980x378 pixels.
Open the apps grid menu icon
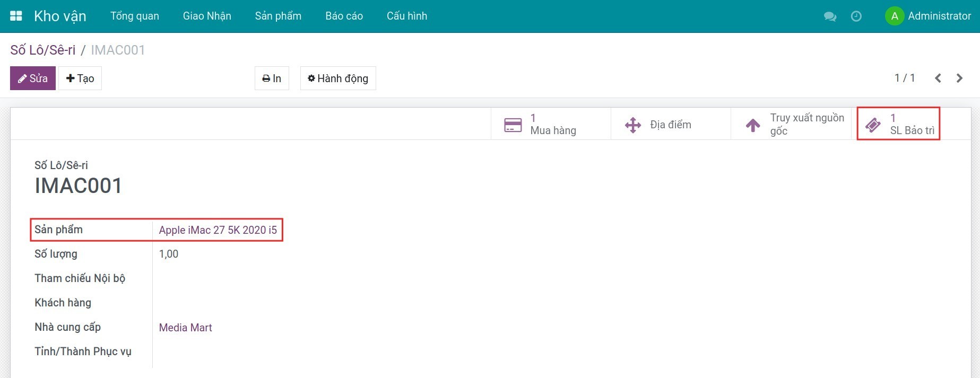16,16
